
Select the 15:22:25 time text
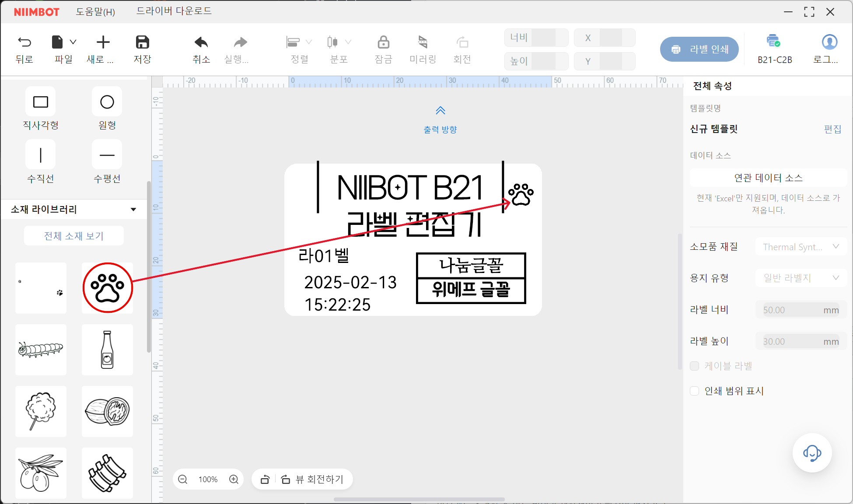click(x=337, y=305)
